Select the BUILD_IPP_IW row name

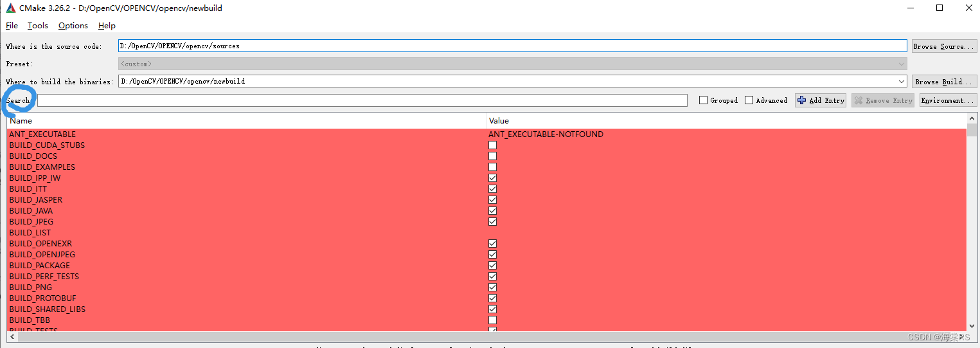coord(35,178)
